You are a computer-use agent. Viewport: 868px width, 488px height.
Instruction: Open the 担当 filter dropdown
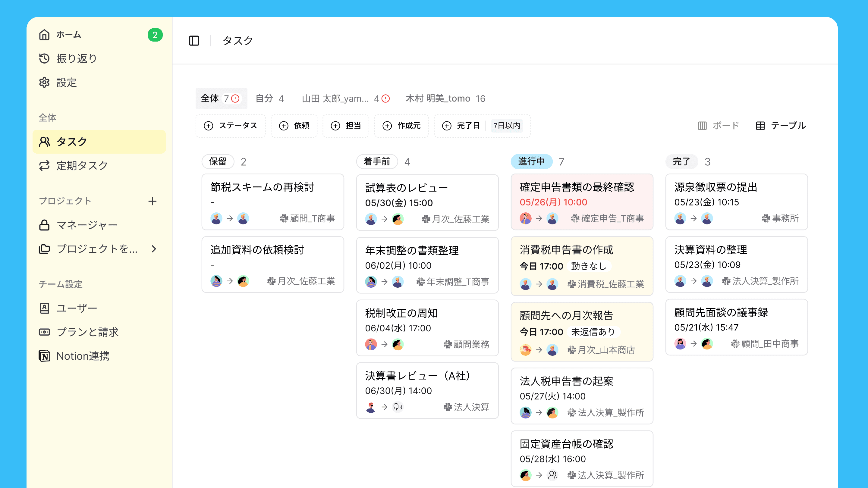[x=346, y=126]
